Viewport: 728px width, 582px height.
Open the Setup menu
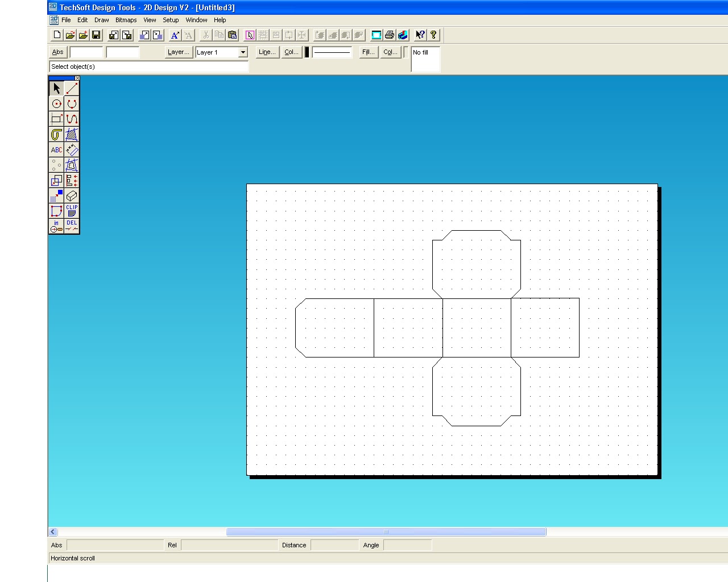coord(171,19)
